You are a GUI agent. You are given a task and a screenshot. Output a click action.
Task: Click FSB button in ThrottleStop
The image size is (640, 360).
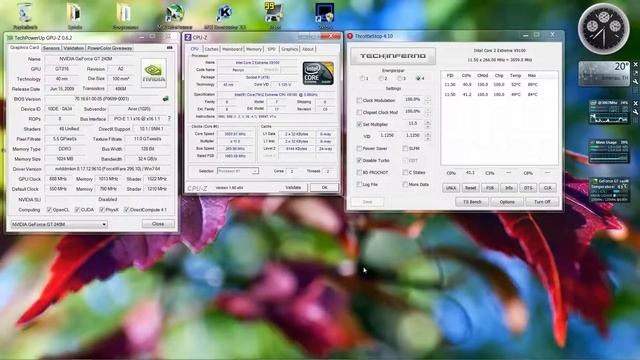[489, 188]
